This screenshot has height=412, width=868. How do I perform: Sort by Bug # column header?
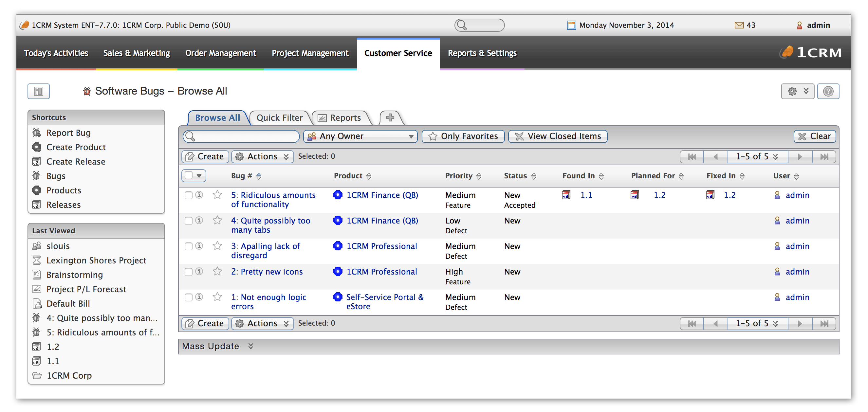(246, 176)
